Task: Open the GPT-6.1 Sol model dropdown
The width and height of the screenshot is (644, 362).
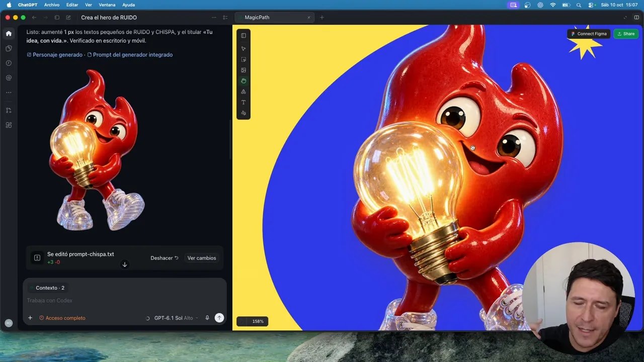Action: (x=176, y=318)
